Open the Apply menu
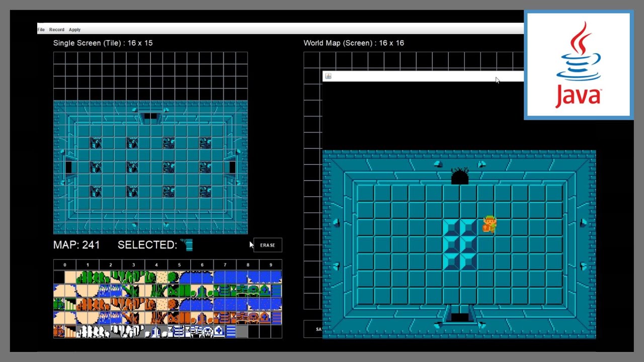 tap(74, 30)
